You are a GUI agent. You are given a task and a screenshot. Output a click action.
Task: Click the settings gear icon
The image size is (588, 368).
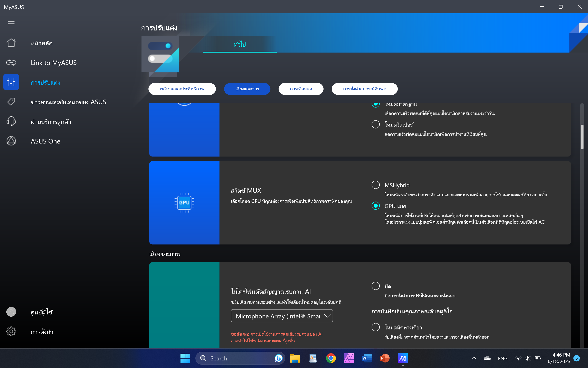click(11, 331)
